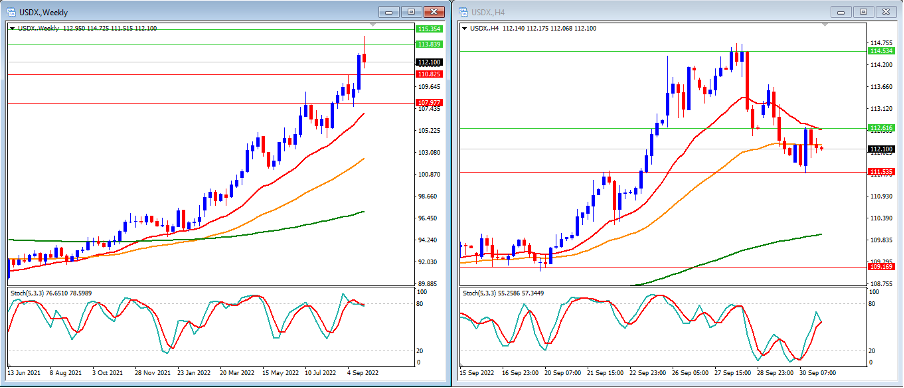Click the Stoch(5,3,3) 55.2586 indicator label in H4
Image resolution: width=904 pixels, height=388 pixels.
pos(503,293)
